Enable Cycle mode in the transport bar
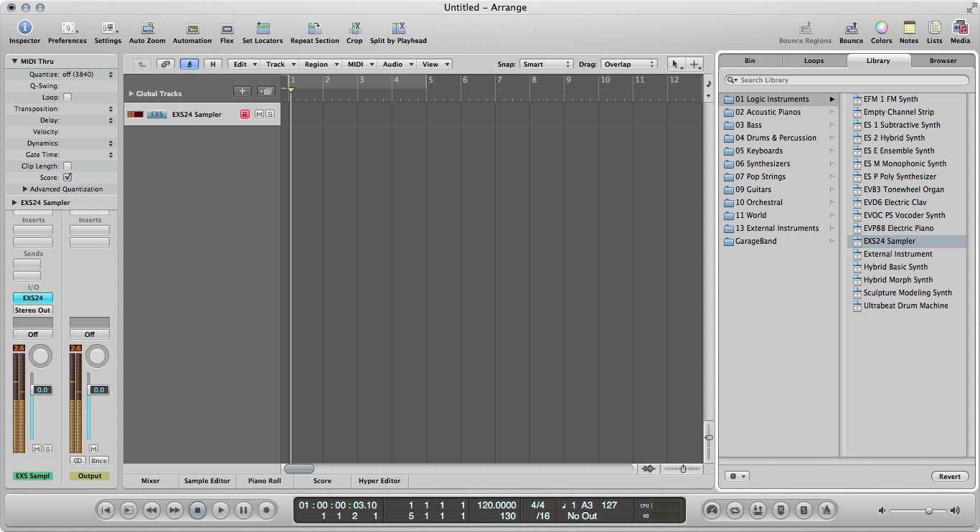980x532 pixels. point(734,510)
